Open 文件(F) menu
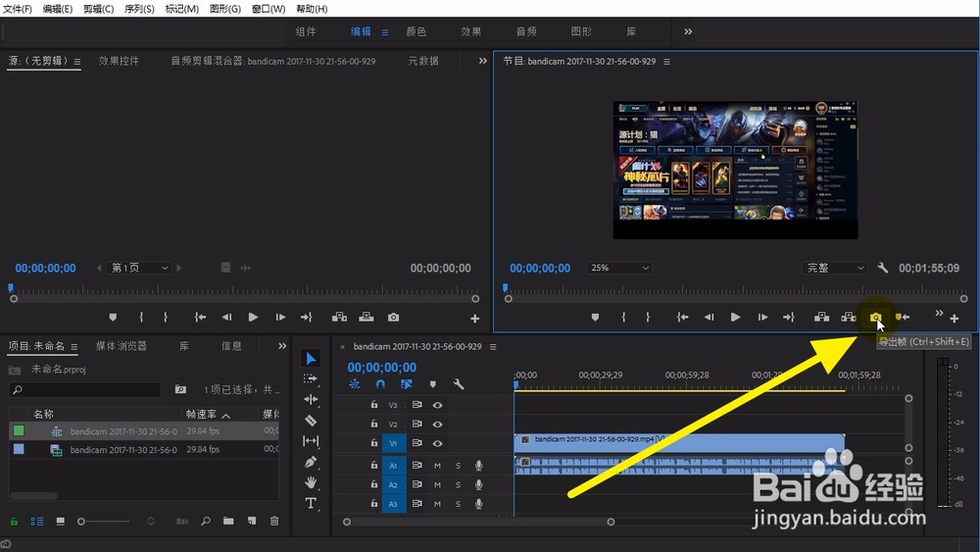The width and height of the screenshot is (980, 552). pos(18,9)
